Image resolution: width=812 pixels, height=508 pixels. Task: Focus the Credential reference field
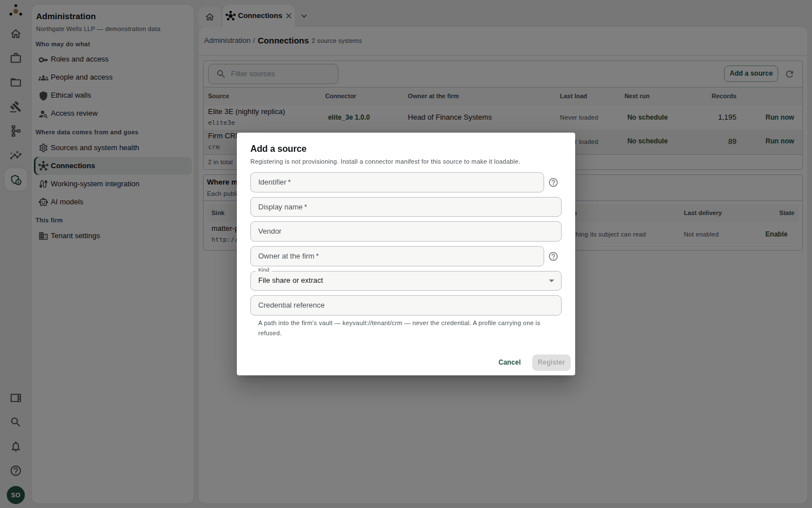tap(406, 305)
